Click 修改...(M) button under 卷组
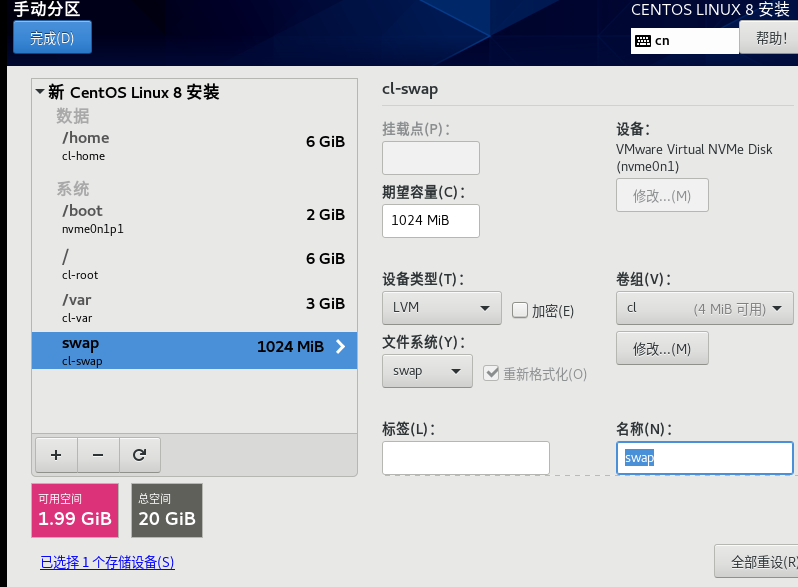 coord(662,349)
